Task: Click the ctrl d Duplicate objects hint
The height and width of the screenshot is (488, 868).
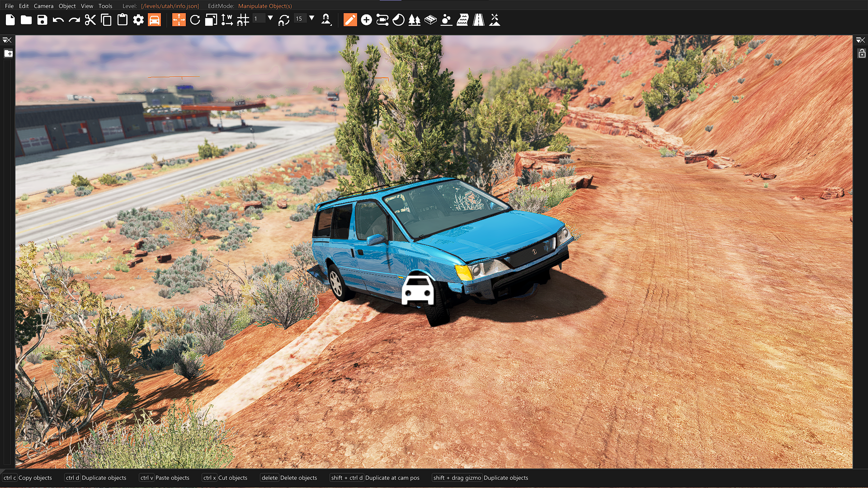Action: [x=96, y=478]
